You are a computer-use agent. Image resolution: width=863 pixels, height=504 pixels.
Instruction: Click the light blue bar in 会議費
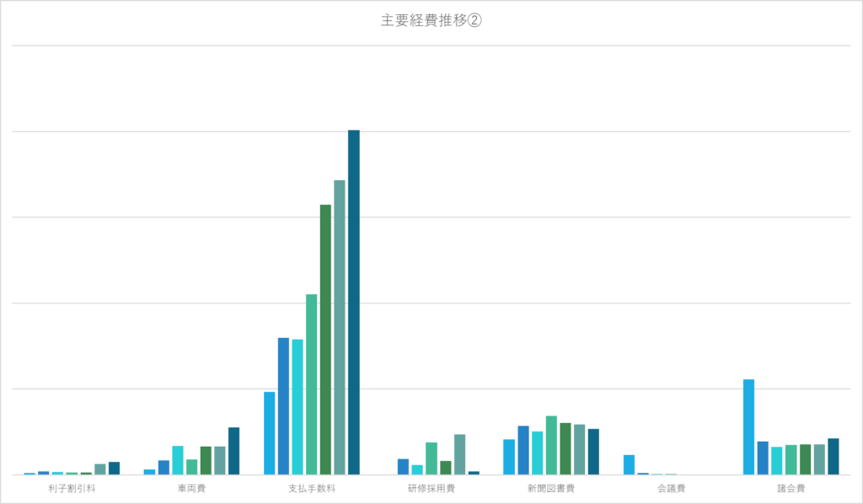pos(629,464)
